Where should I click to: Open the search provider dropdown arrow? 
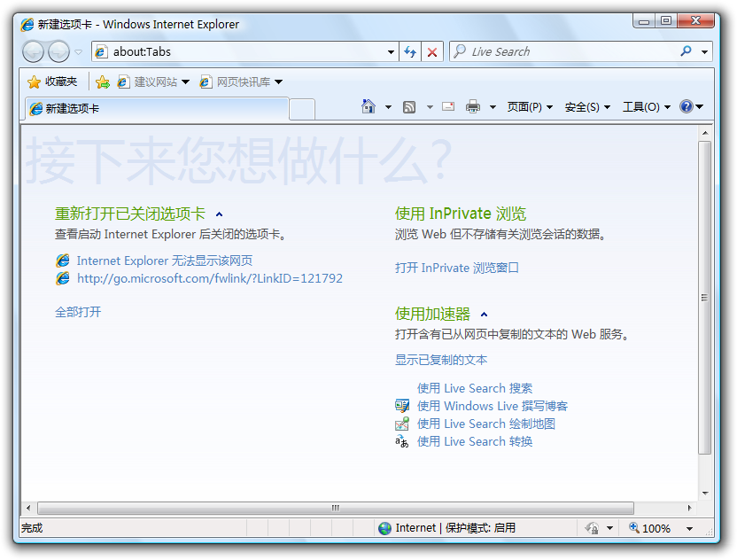704,52
